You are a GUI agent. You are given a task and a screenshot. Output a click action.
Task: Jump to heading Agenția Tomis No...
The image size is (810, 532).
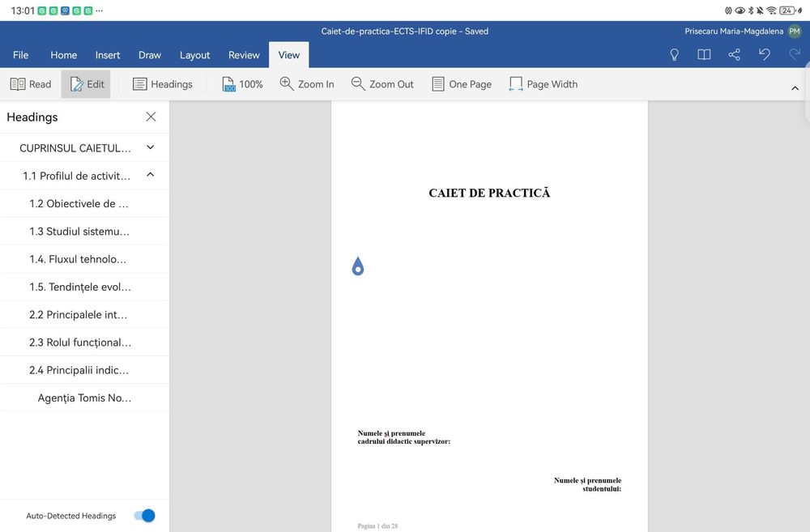pos(84,398)
